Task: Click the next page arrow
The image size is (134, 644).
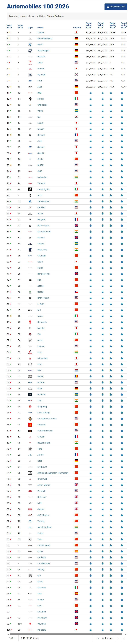Action: click(124, 638)
